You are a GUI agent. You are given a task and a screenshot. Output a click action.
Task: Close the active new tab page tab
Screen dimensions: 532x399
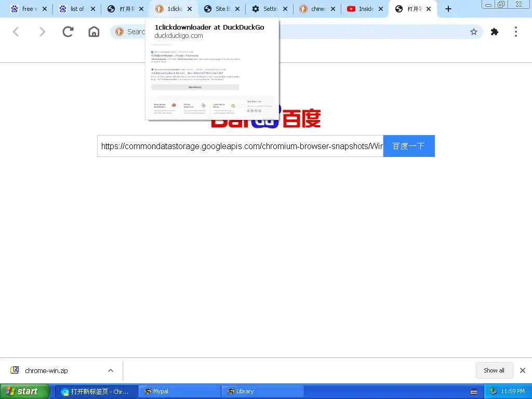pos(429,9)
